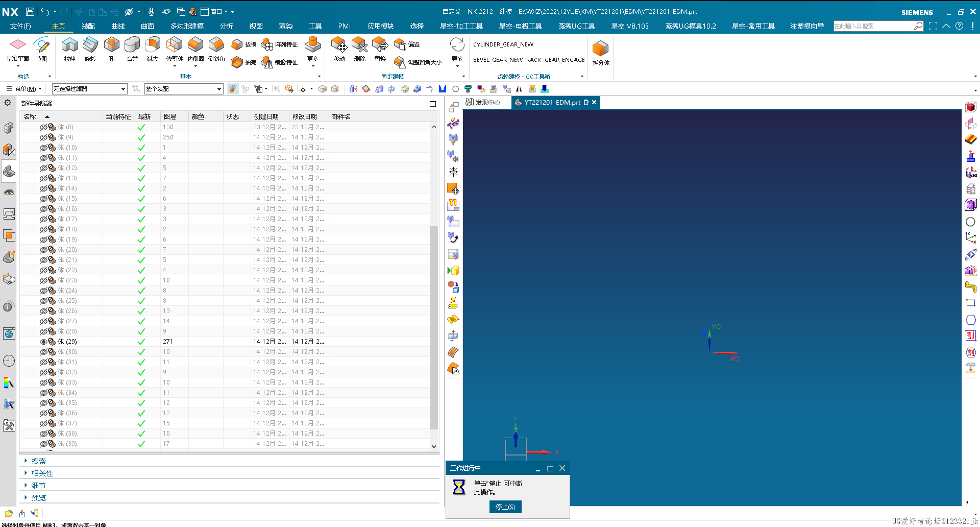Click BEVEL_GEAR_NEW command
980x527 pixels.
click(x=498, y=60)
